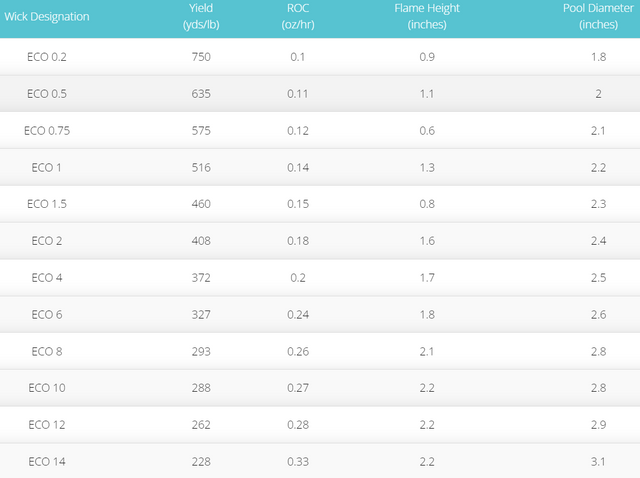Click the Yield (yds/lb) column header

pos(201,16)
